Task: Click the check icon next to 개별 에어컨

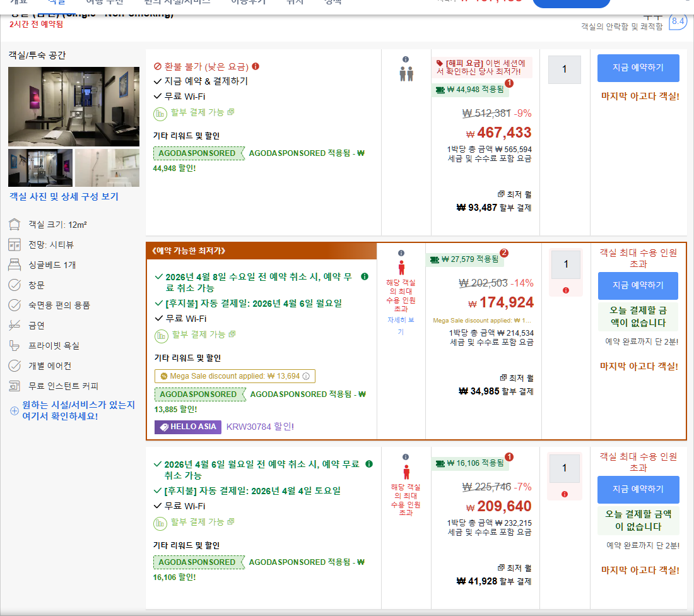Action: click(15, 366)
